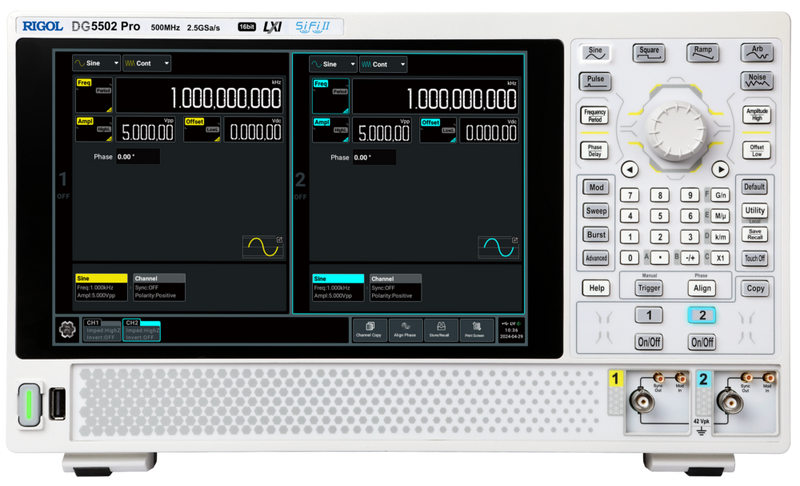Toggle CH2 Offset/LowL selector
Screen dimensions: 800x486
point(438,131)
